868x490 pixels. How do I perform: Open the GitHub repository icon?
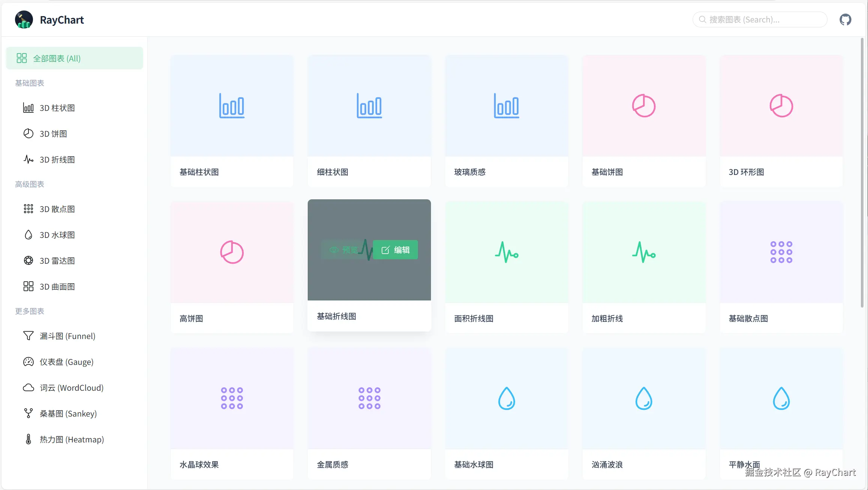tap(845, 19)
